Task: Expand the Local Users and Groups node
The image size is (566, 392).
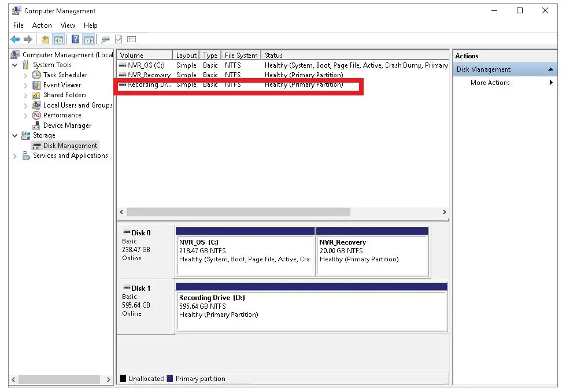Action: (x=25, y=106)
